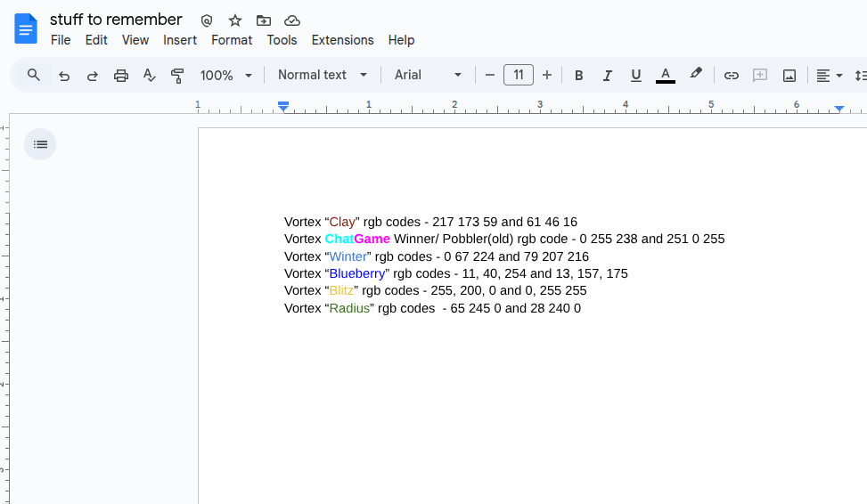Move document to a folder

(x=264, y=21)
